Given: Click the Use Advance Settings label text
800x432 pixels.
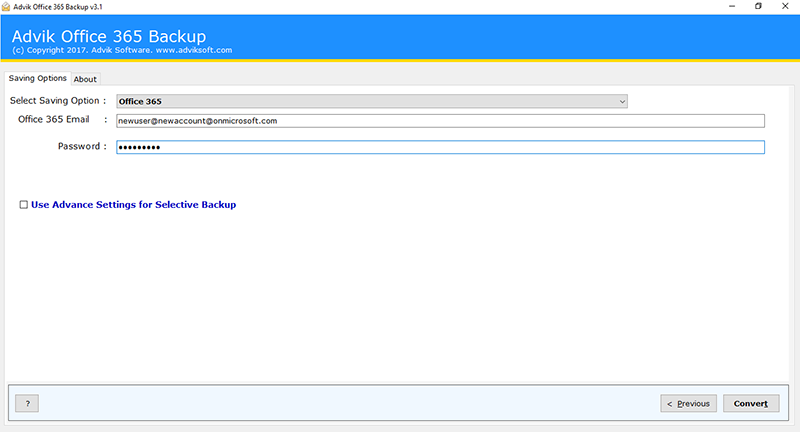Looking at the screenshot, I should [133, 205].
